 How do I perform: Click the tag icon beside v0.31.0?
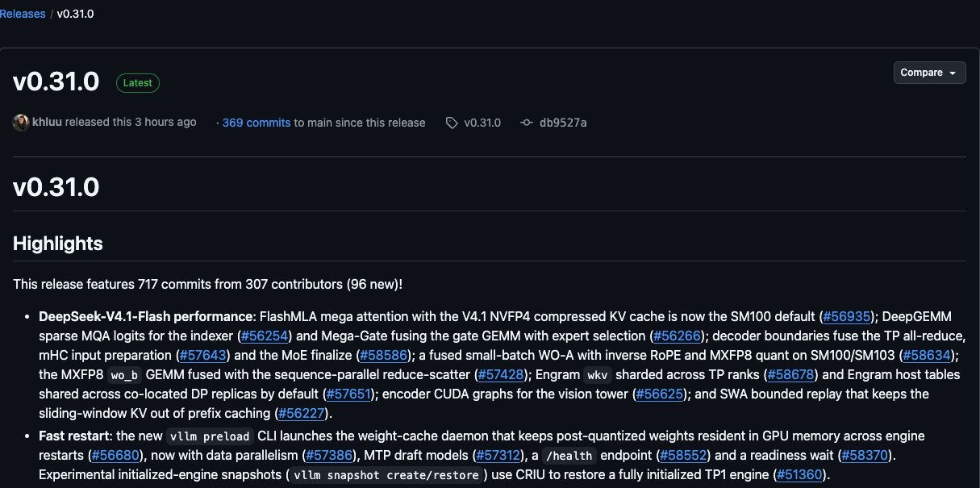[x=452, y=123]
